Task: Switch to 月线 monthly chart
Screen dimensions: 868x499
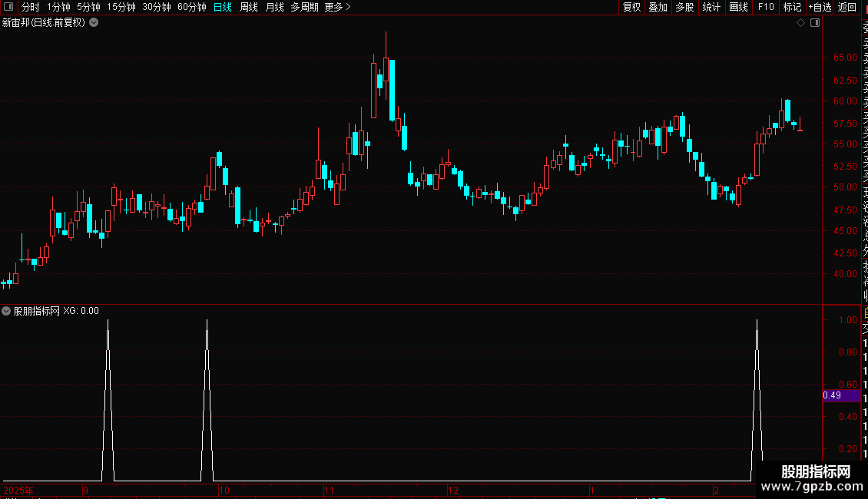Action: 274,7
